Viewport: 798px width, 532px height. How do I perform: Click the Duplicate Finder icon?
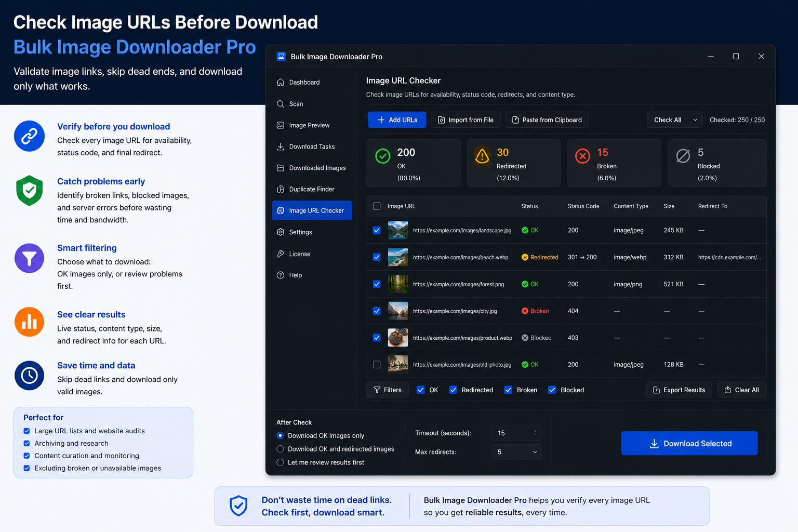coord(281,189)
